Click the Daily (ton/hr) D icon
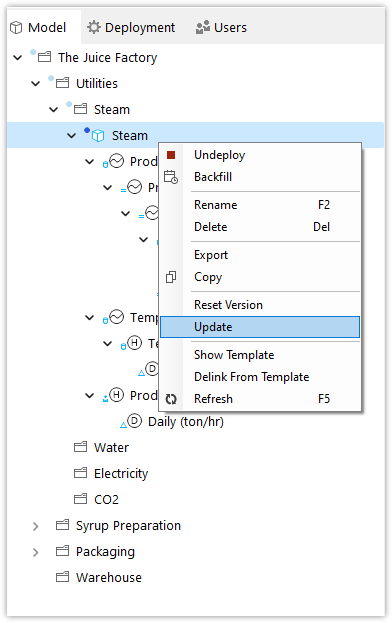 (134, 420)
